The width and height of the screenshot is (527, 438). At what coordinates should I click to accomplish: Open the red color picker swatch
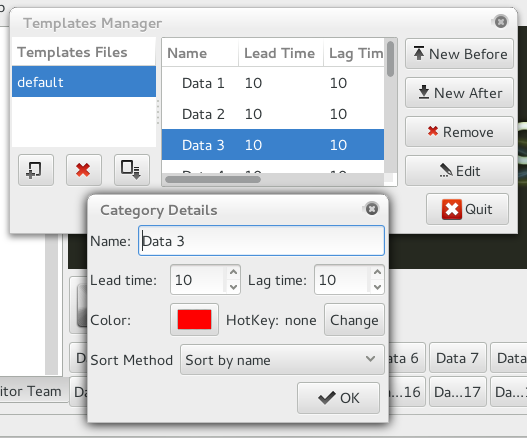[x=194, y=320]
